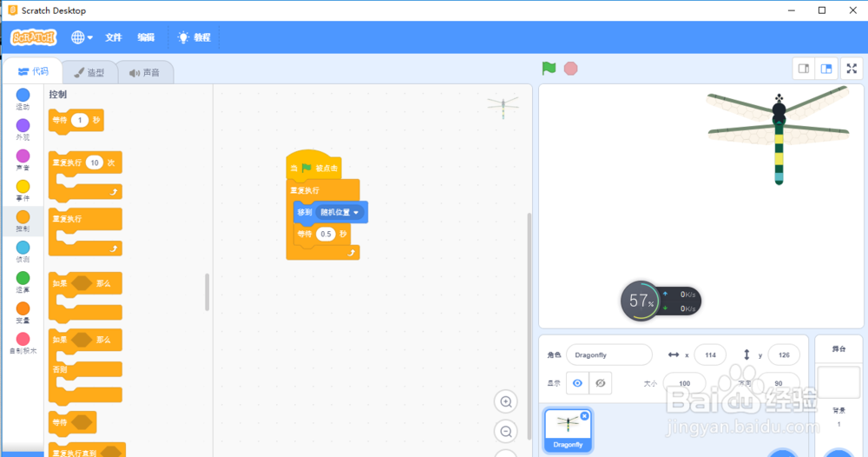
Task: Edit the sprite name field Dragonfly
Action: click(609, 355)
